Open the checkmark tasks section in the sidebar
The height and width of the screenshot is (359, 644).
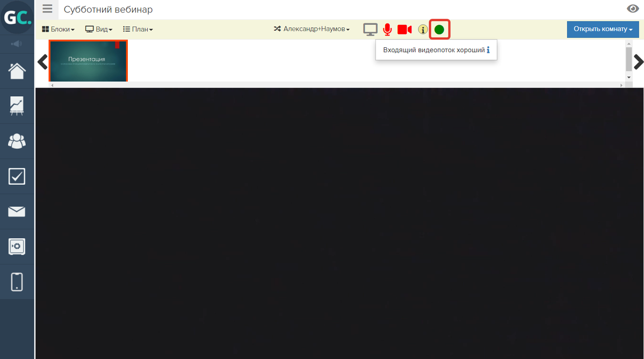(17, 176)
